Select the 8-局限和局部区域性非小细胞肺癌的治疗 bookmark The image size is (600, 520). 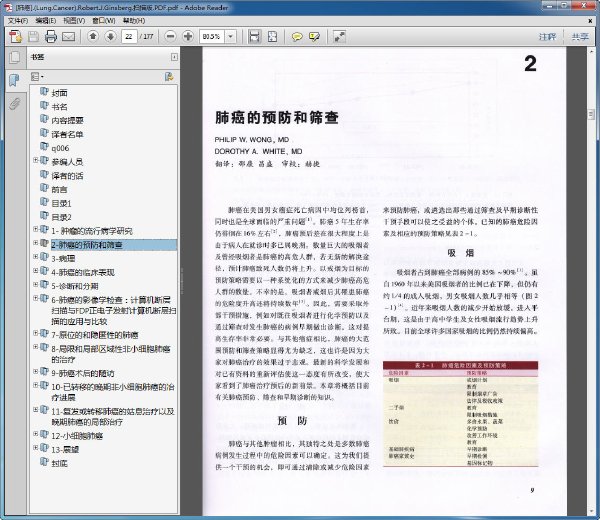pos(111,354)
